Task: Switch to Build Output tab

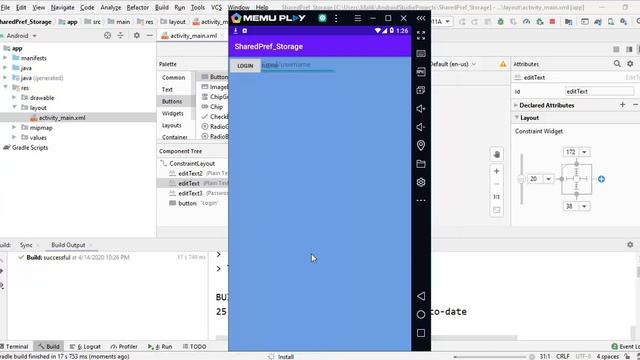Action: click(x=68, y=245)
